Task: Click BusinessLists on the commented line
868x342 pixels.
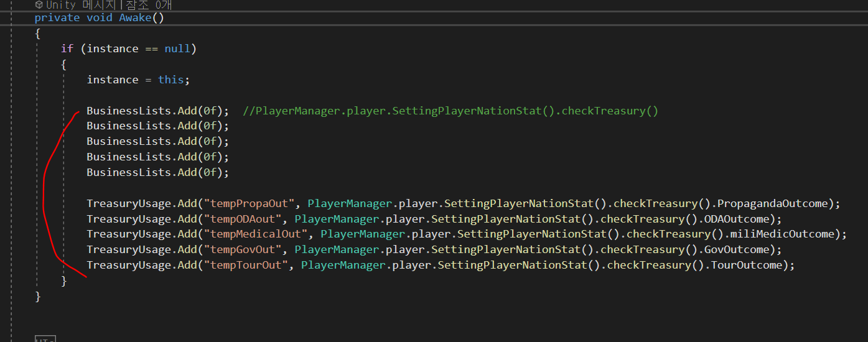Action: tap(129, 111)
